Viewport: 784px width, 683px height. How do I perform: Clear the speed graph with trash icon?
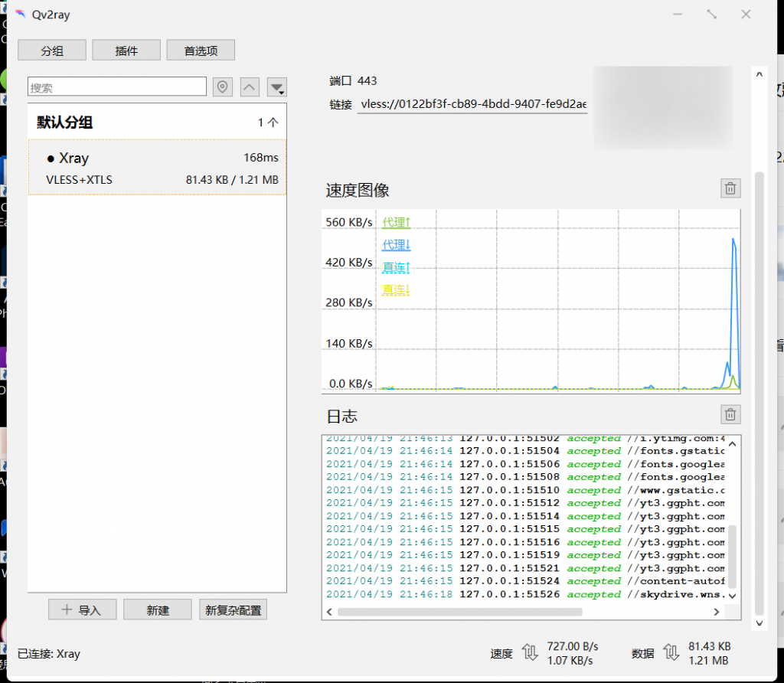730,188
